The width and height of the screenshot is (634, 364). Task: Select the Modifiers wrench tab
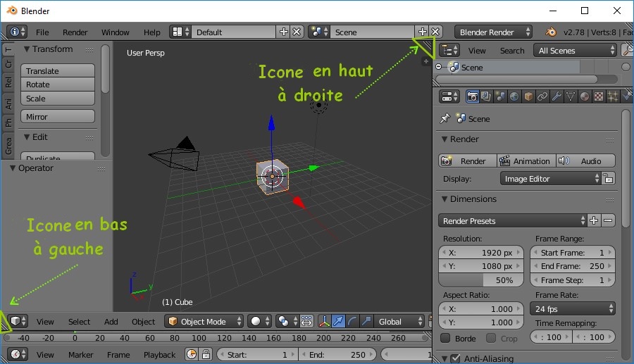[557, 96]
